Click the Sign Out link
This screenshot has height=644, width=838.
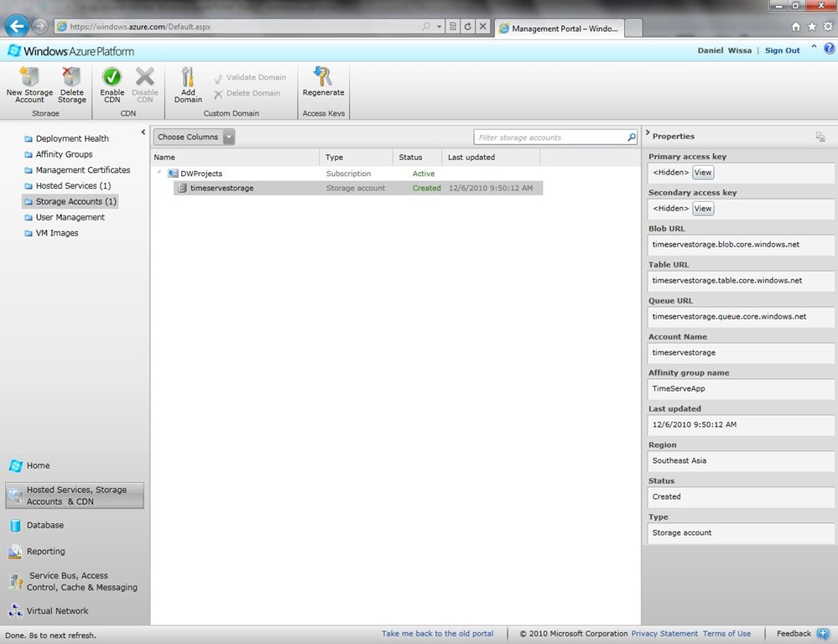(782, 50)
